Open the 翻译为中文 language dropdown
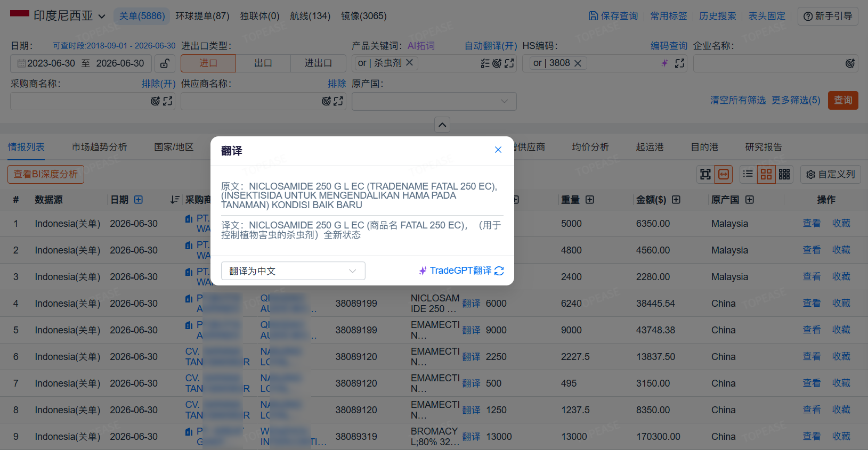 click(293, 271)
